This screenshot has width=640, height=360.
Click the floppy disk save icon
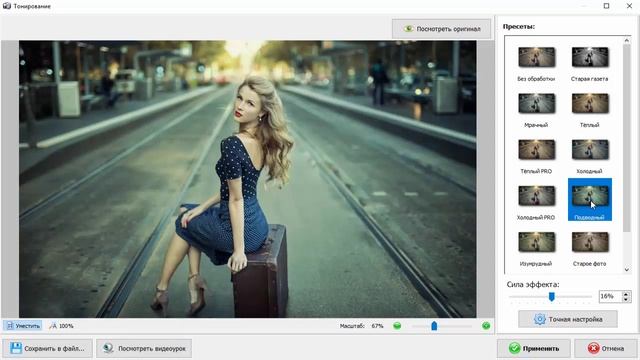pyautogui.click(x=16, y=348)
